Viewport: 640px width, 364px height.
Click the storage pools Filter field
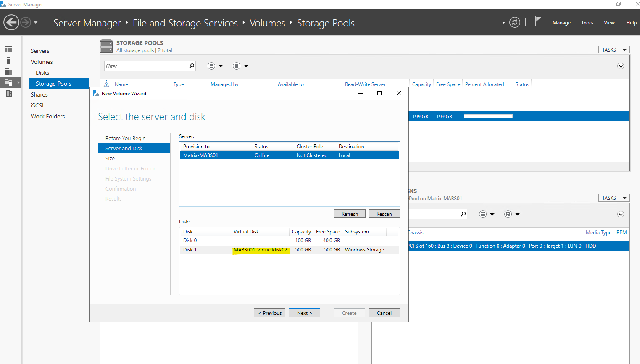(146, 66)
